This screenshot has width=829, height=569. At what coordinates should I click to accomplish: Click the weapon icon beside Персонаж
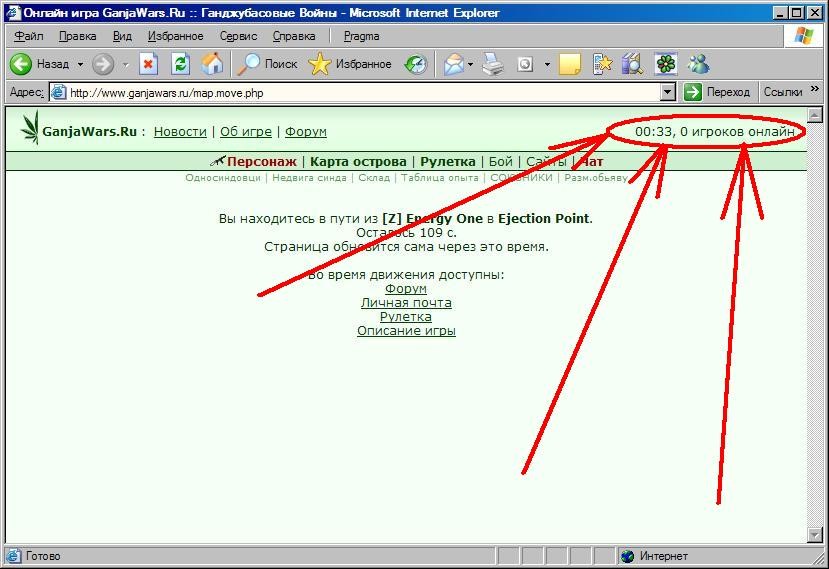click(x=217, y=160)
